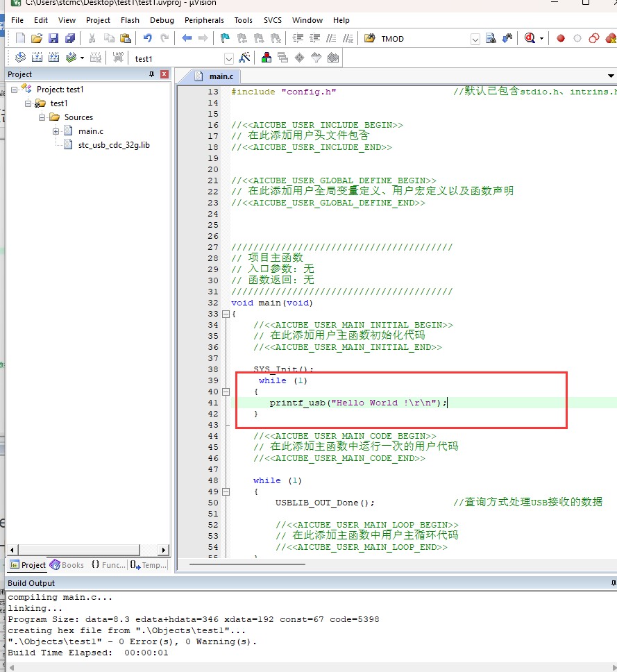This screenshot has width=617, height=672.
Task: Click the printf_usb line 41 in editor
Action: (357, 403)
